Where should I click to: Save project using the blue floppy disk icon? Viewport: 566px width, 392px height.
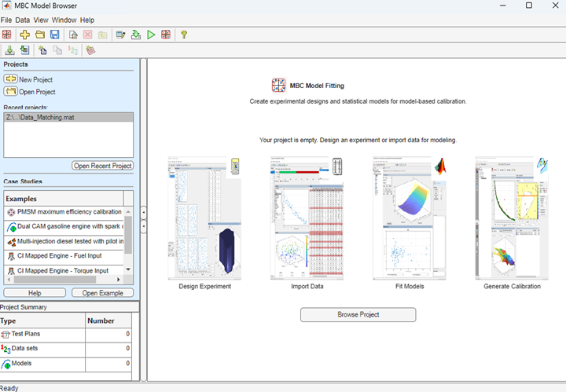pyautogui.click(x=54, y=35)
